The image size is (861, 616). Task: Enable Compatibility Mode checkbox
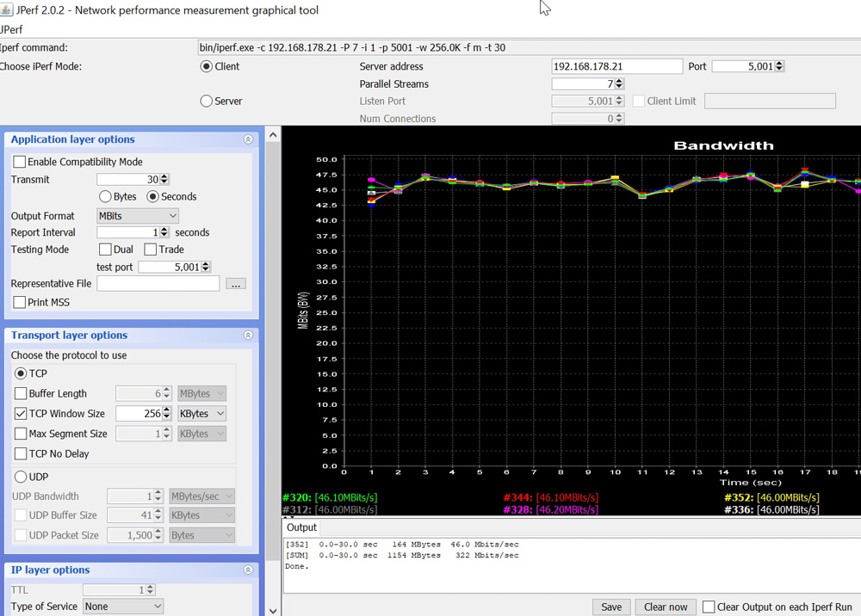(19, 162)
